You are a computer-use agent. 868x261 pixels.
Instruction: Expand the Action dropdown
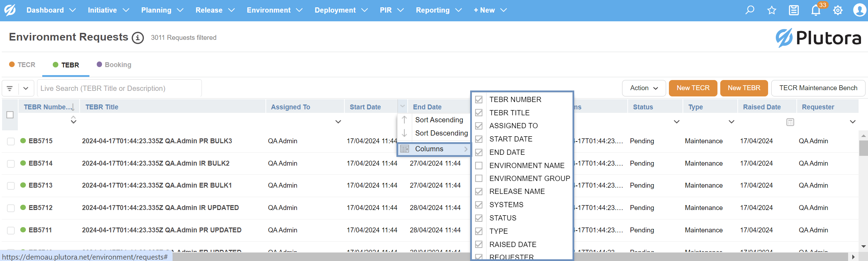644,88
